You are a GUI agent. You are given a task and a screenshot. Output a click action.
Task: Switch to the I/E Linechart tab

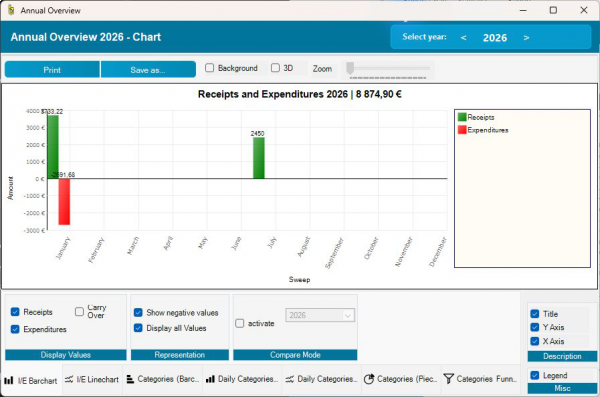[x=92, y=379]
